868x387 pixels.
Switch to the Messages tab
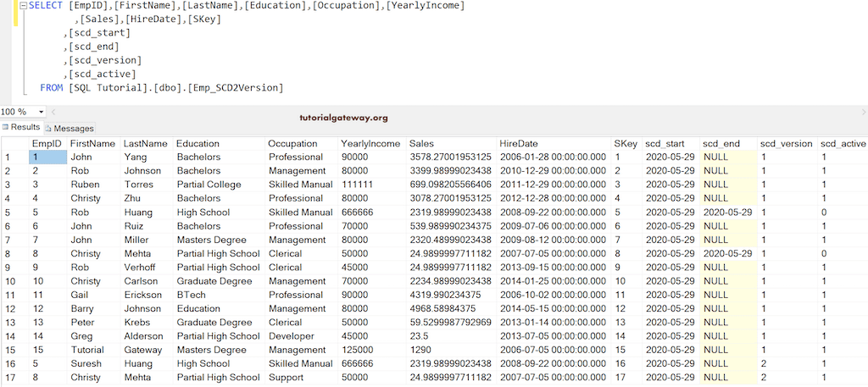[70, 128]
